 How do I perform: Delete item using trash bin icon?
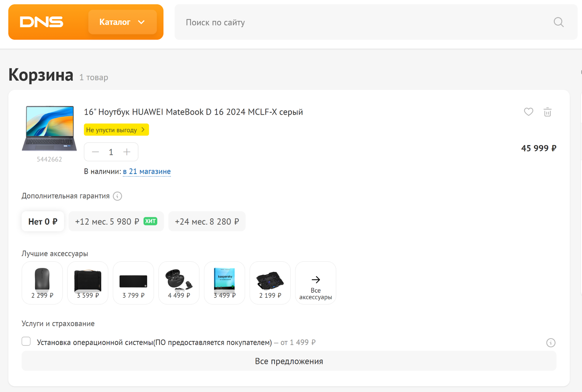tap(547, 112)
